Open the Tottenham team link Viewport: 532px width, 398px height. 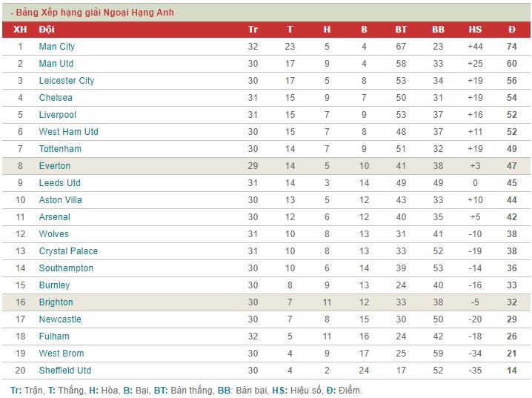point(60,149)
